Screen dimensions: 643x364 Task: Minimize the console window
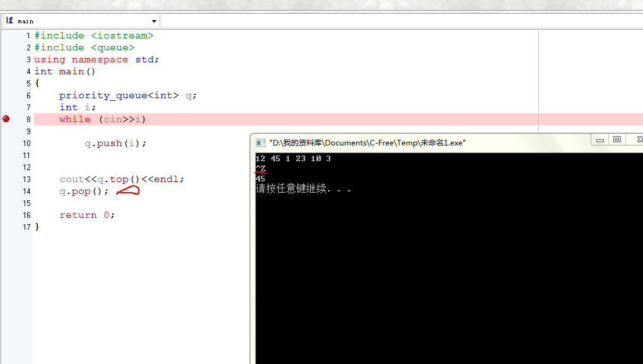600,140
